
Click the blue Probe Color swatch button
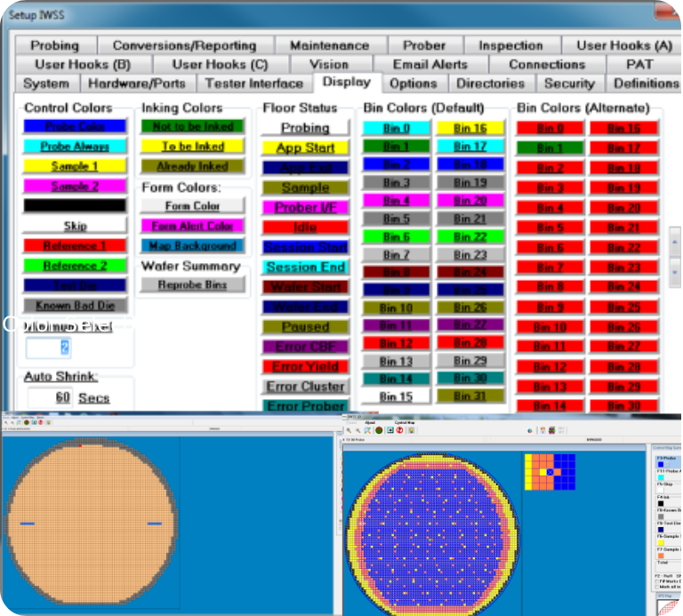point(75,126)
